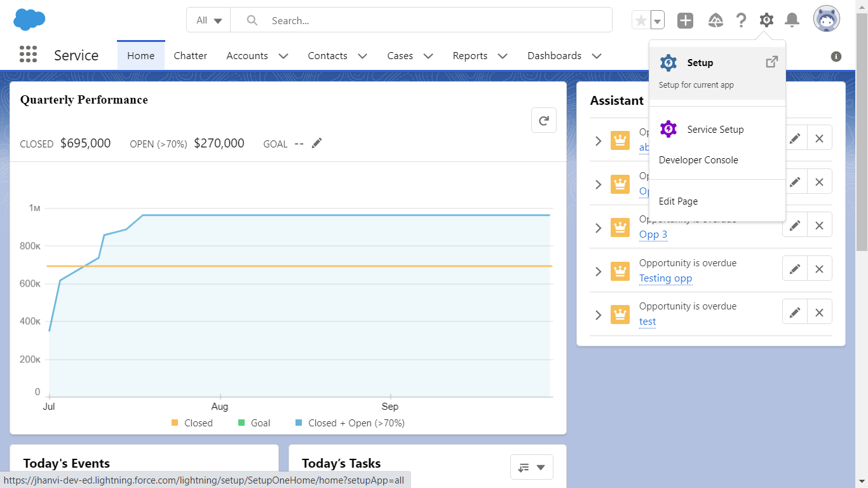Image resolution: width=868 pixels, height=488 pixels.
Task: Click the crown icon for Testing opp
Action: coord(620,271)
